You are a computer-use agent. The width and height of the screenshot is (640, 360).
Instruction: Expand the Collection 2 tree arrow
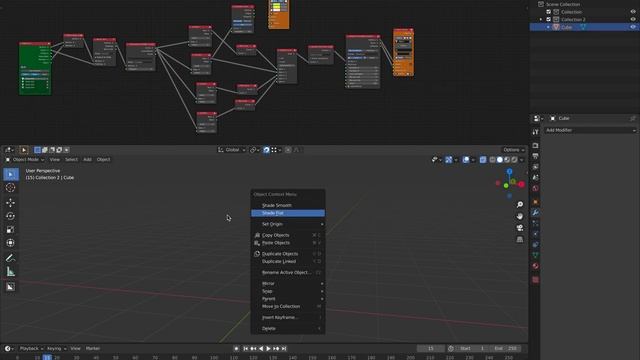(541, 19)
